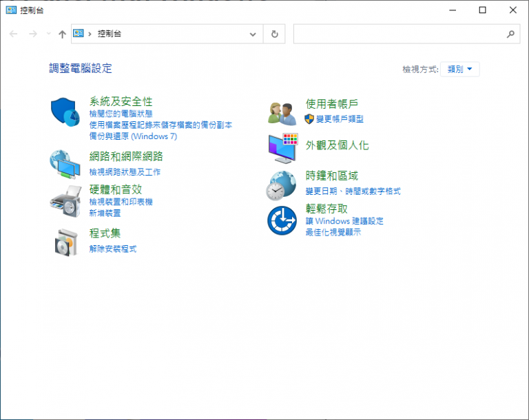Expand the breadcrumb arrow before 控制台
This screenshot has height=420, width=529.
tap(90, 34)
